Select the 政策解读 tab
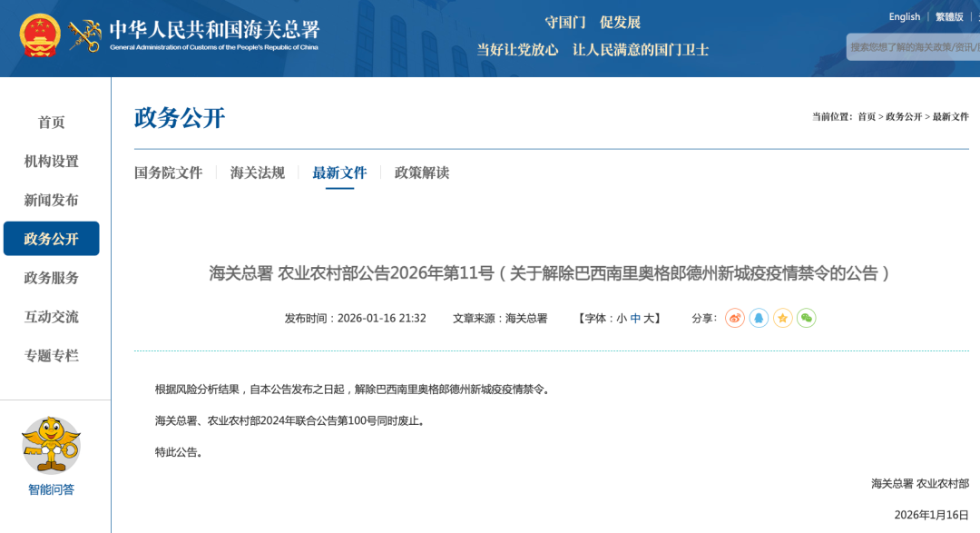 tap(422, 173)
